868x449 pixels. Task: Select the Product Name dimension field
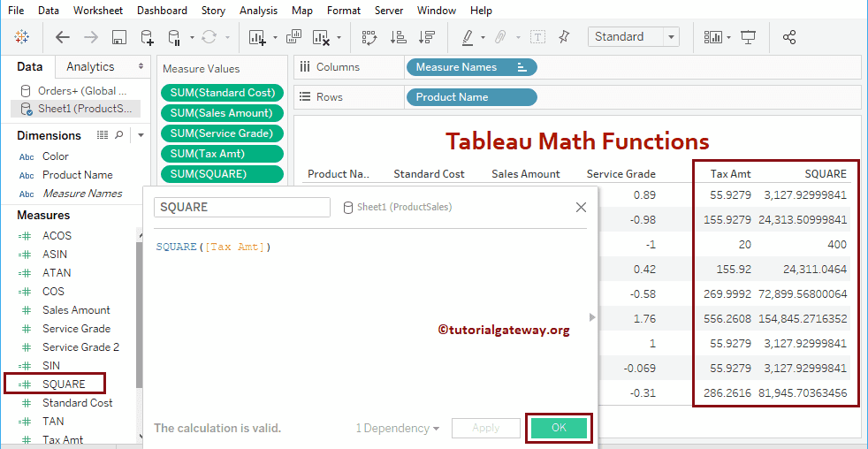pos(78,175)
